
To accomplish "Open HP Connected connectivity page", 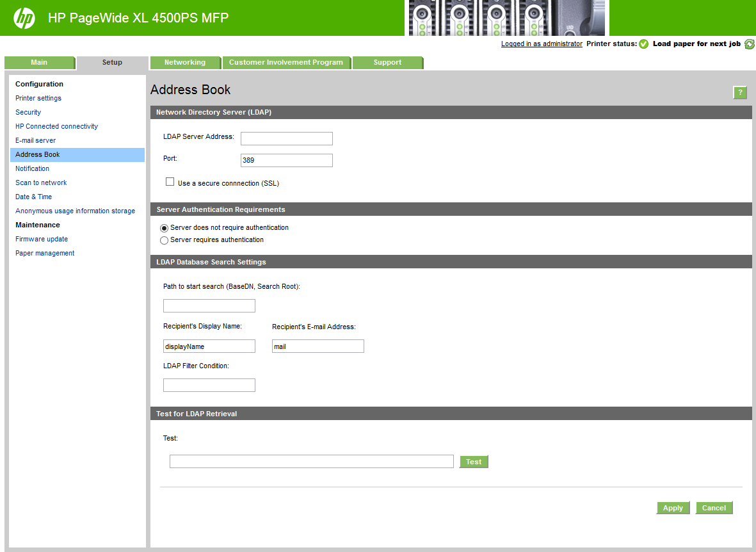I will (x=56, y=126).
